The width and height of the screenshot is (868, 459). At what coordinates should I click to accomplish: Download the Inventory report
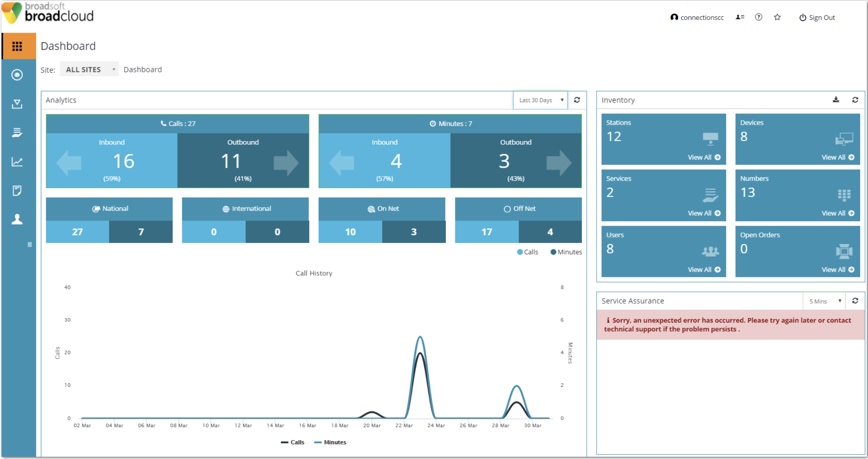pyautogui.click(x=836, y=100)
